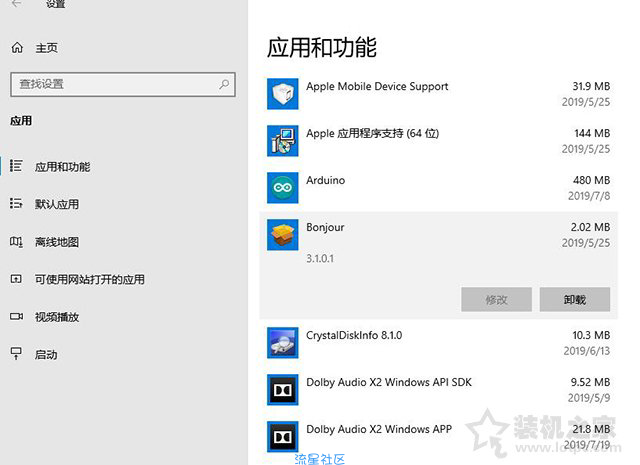Viewport: 640px width, 465px height.
Task: Click the 10.3 MB size value
Action: click(x=591, y=336)
